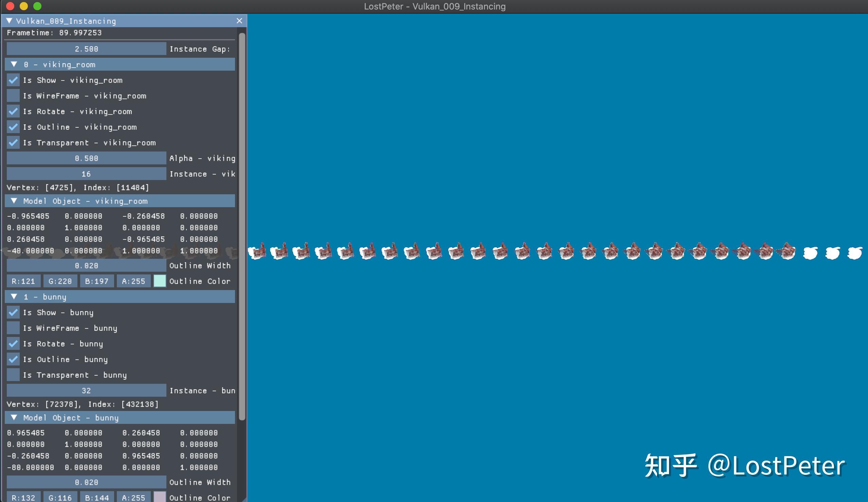Click the A:255 field next to B:197
The height and width of the screenshot is (502, 868).
click(x=134, y=281)
